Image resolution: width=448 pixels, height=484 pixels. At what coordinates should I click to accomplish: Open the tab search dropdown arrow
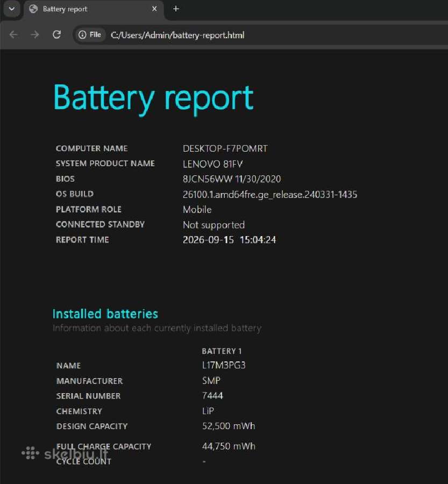click(12, 9)
